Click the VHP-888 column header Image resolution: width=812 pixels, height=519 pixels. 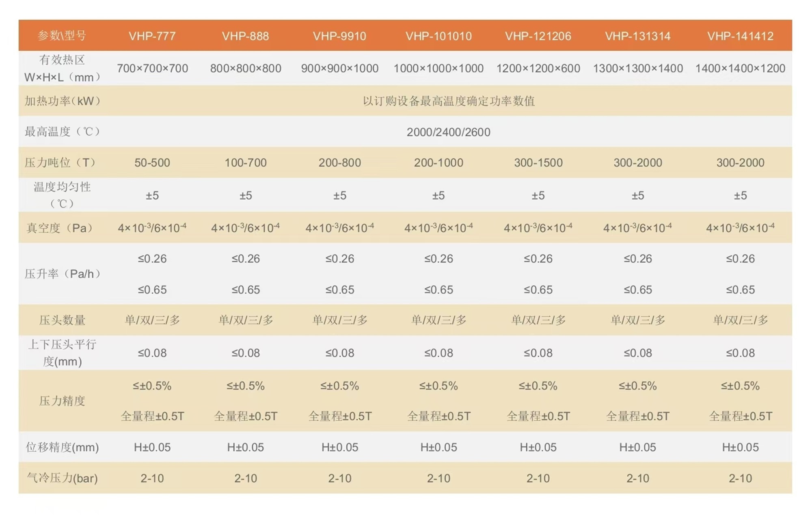coord(245,36)
